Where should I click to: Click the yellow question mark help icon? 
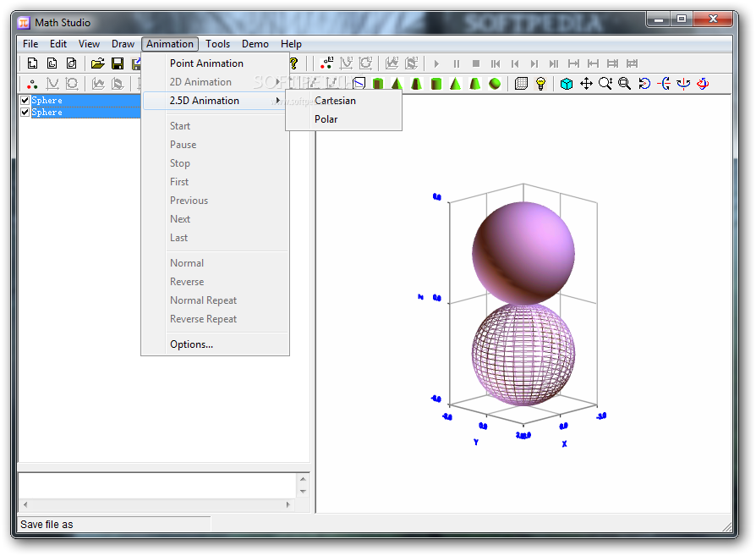(293, 63)
